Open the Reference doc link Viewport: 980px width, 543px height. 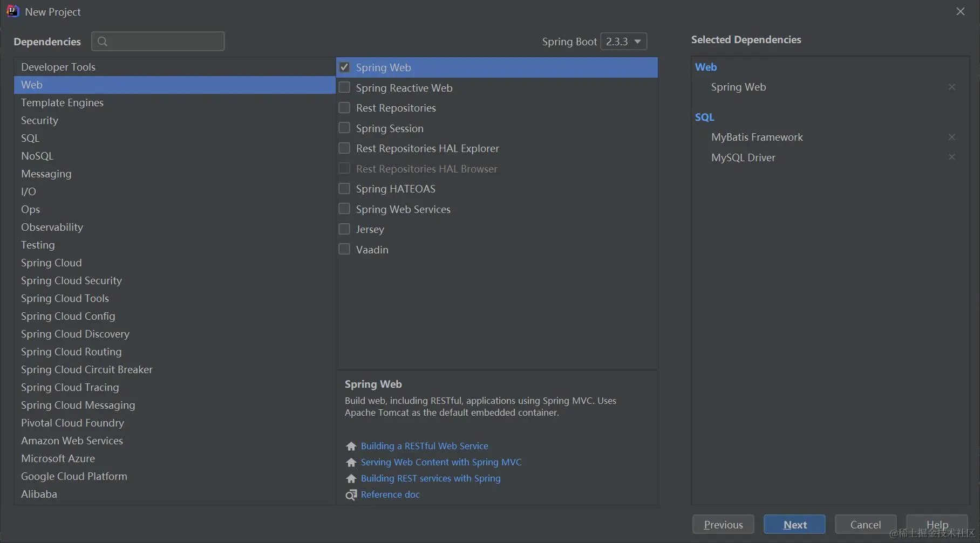(390, 494)
